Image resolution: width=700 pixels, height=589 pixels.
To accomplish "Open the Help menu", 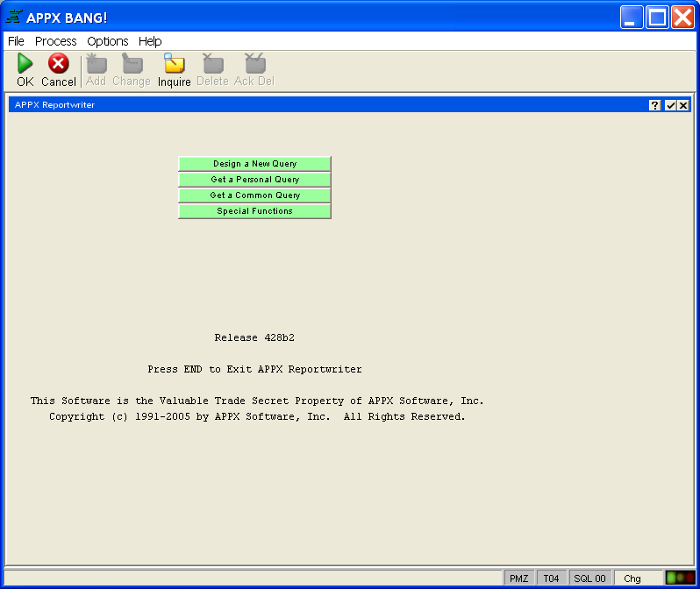I will coord(150,41).
